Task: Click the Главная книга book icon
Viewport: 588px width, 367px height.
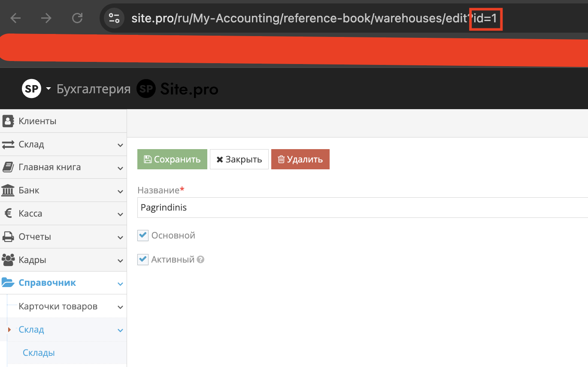Action: (x=8, y=167)
